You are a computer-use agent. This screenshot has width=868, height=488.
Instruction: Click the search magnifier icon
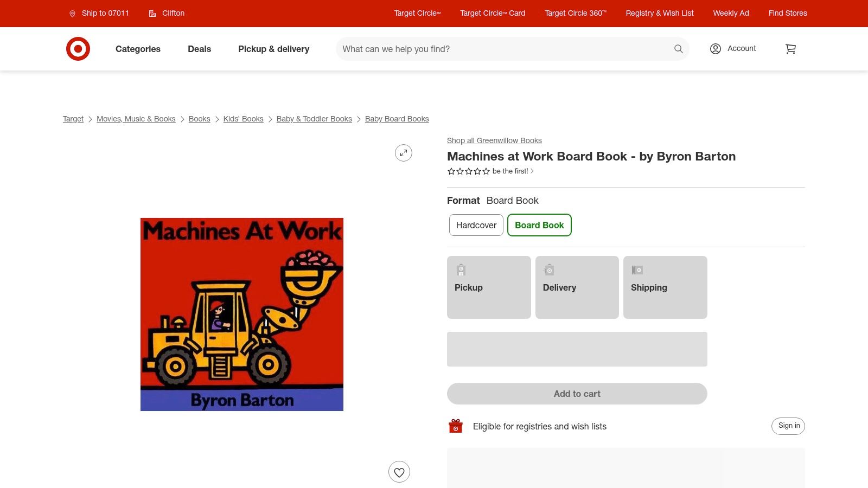click(678, 49)
